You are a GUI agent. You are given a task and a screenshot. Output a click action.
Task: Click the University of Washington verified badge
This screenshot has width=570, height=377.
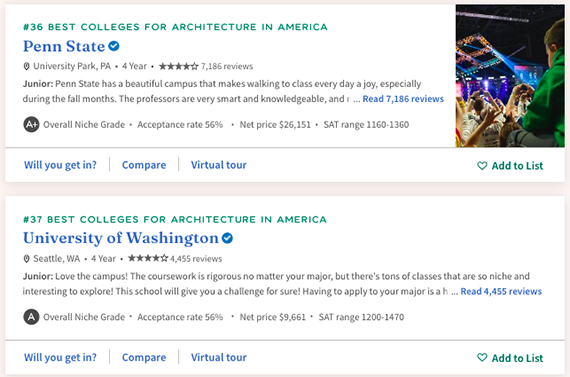tap(228, 238)
